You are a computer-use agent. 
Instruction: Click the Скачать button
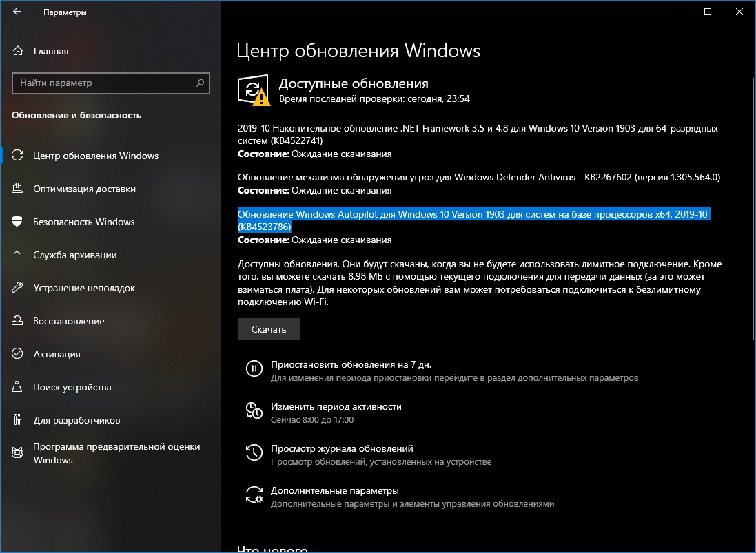pyautogui.click(x=269, y=329)
